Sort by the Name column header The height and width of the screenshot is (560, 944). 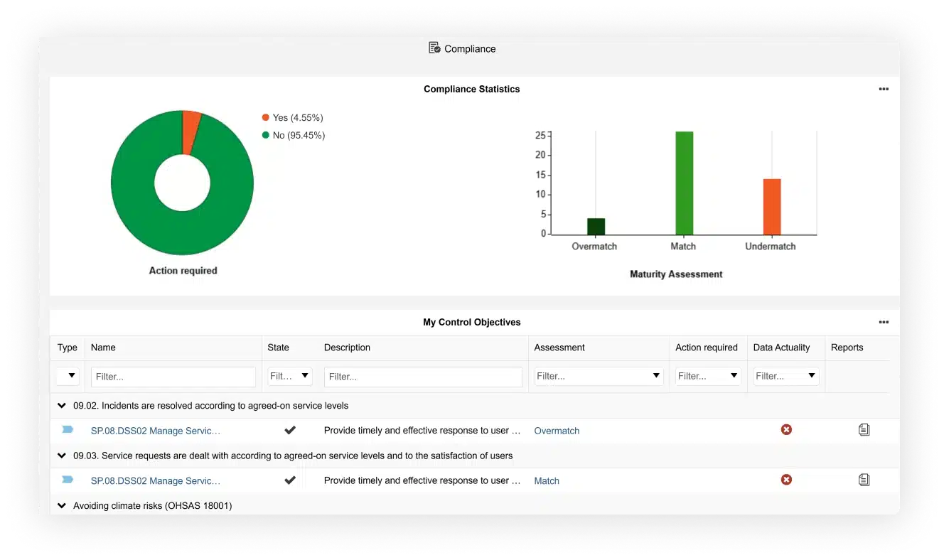tap(103, 348)
